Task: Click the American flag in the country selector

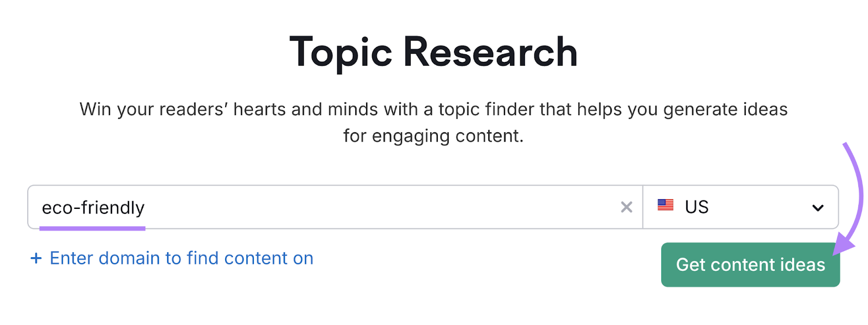Action: point(665,206)
